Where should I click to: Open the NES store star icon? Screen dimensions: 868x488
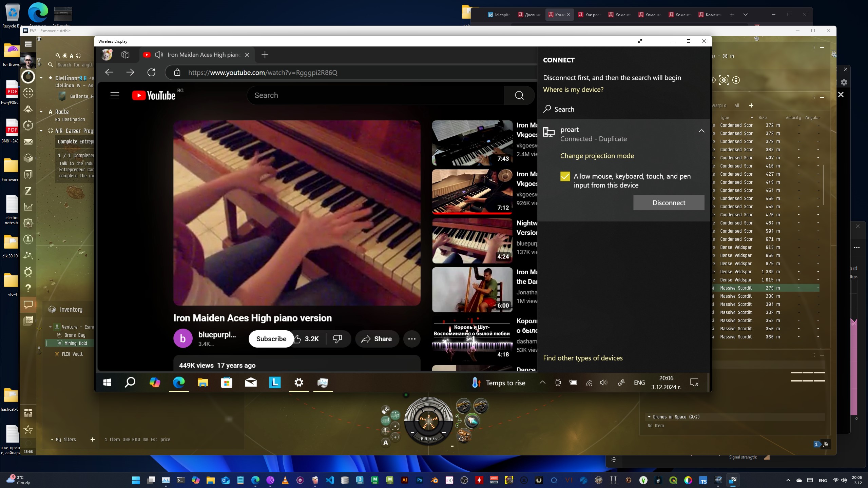(x=28, y=430)
